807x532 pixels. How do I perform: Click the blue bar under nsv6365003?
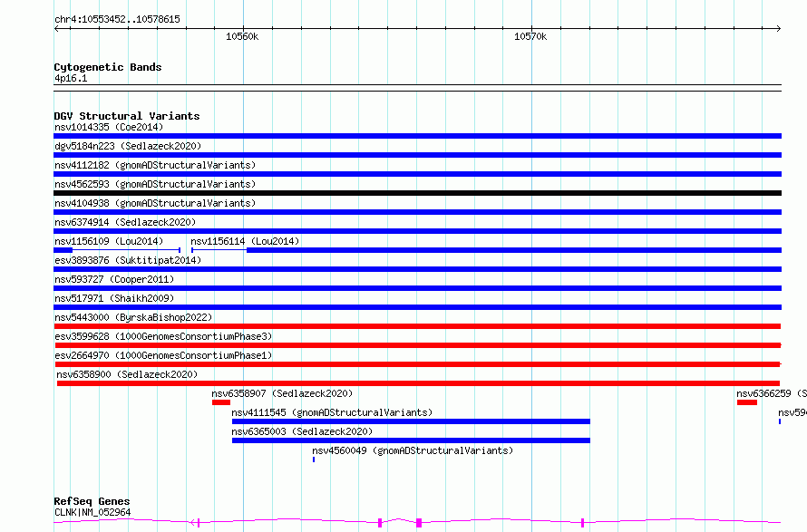(412, 440)
